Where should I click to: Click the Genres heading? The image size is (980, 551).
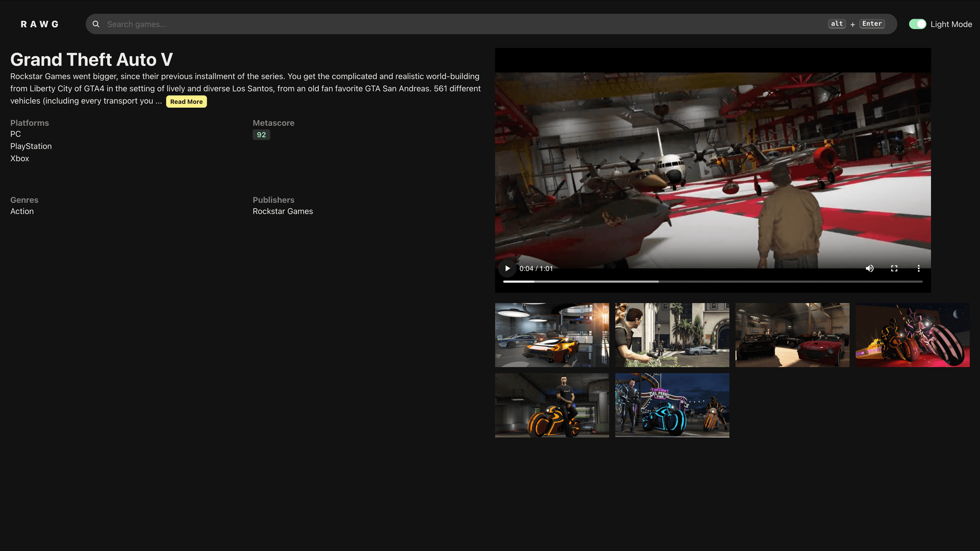pyautogui.click(x=24, y=200)
